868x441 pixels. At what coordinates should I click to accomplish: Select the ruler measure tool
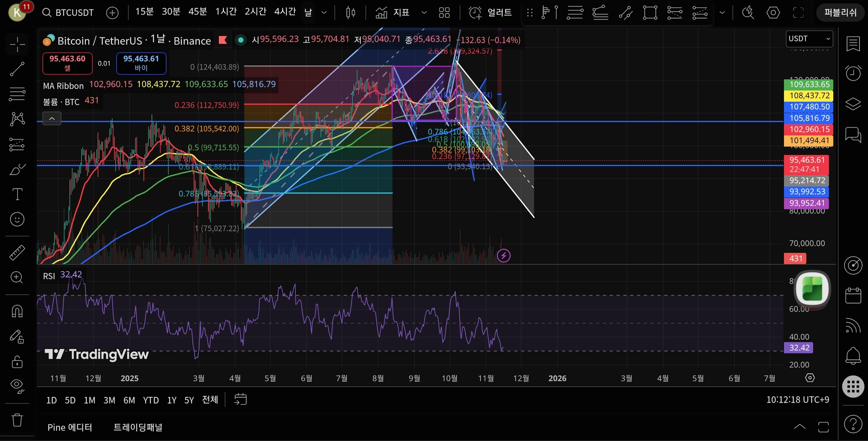17,253
